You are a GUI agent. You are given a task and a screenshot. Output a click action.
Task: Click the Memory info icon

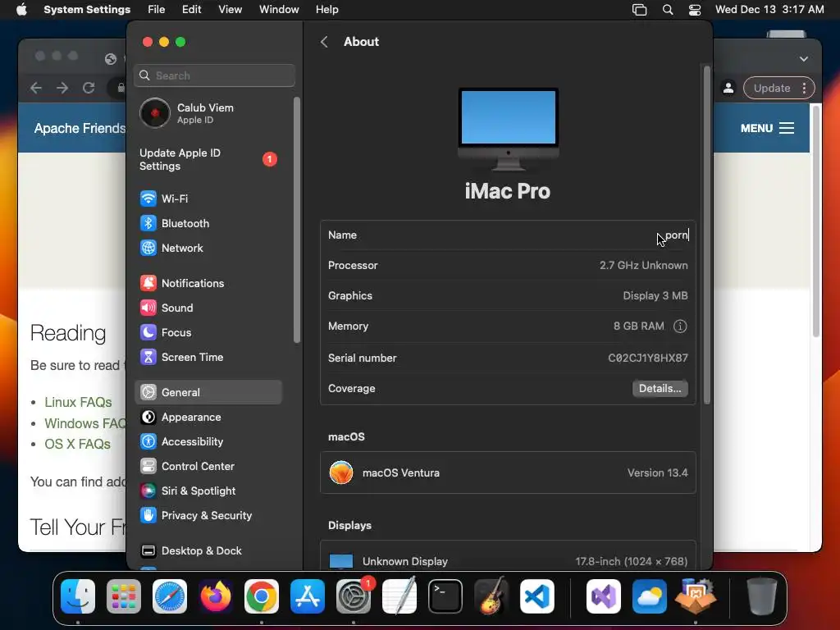[680, 326]
